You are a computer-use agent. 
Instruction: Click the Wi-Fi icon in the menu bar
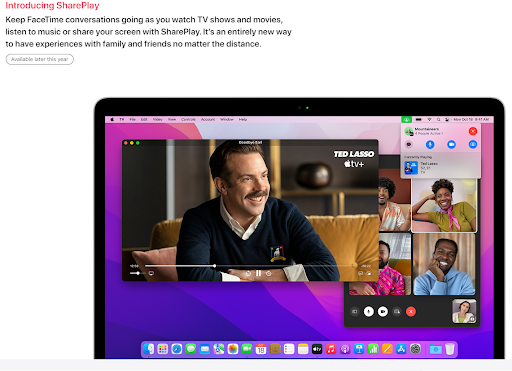tap(429, 119)
